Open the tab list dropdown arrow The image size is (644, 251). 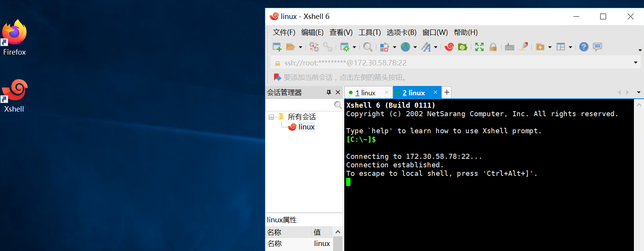[639, 93]
